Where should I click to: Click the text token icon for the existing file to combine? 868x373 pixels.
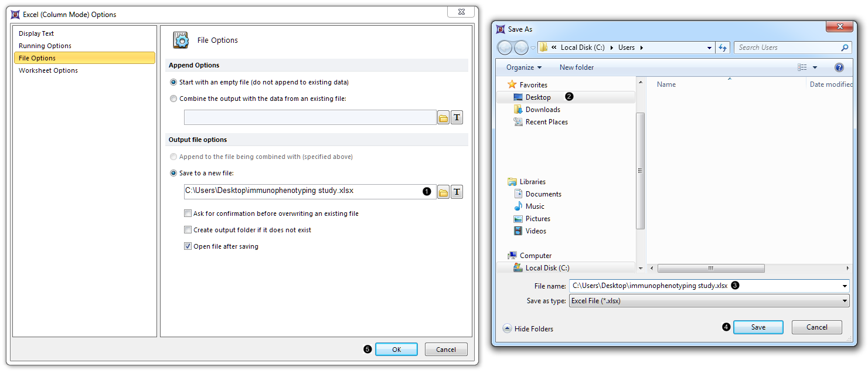pyautogui.click(x=457, y=118)
